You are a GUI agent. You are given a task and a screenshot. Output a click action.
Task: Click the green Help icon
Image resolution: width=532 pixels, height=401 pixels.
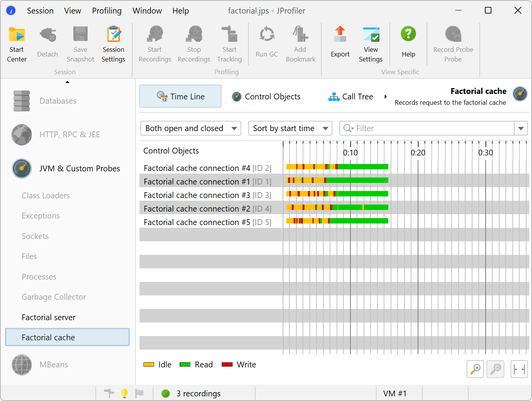pos(408,34)
